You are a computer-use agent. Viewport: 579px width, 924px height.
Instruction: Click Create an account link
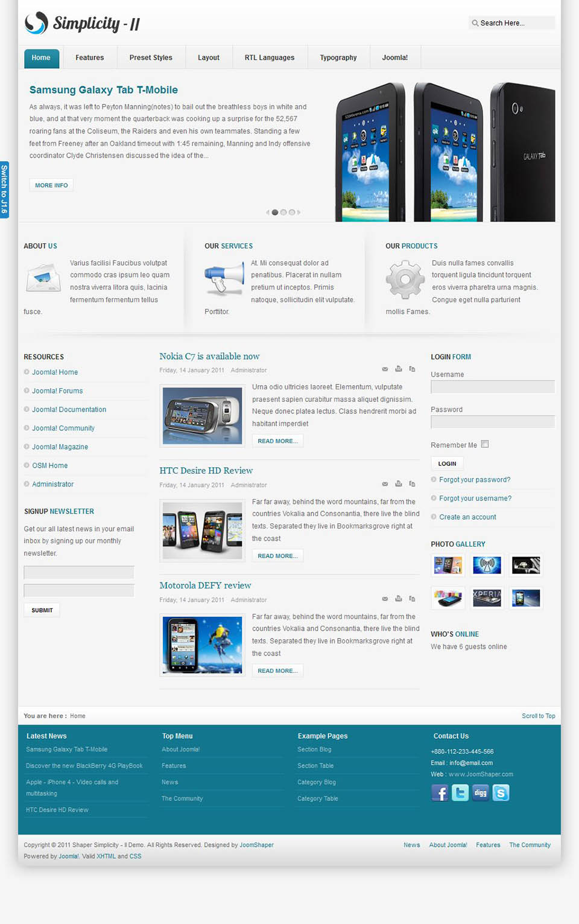click(467, 517)
